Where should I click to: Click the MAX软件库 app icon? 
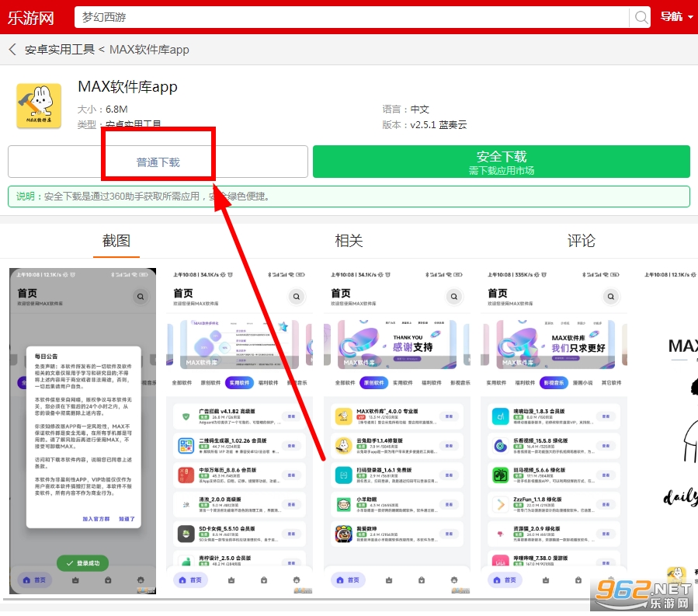pyautogui.click(x=39, y=106)
